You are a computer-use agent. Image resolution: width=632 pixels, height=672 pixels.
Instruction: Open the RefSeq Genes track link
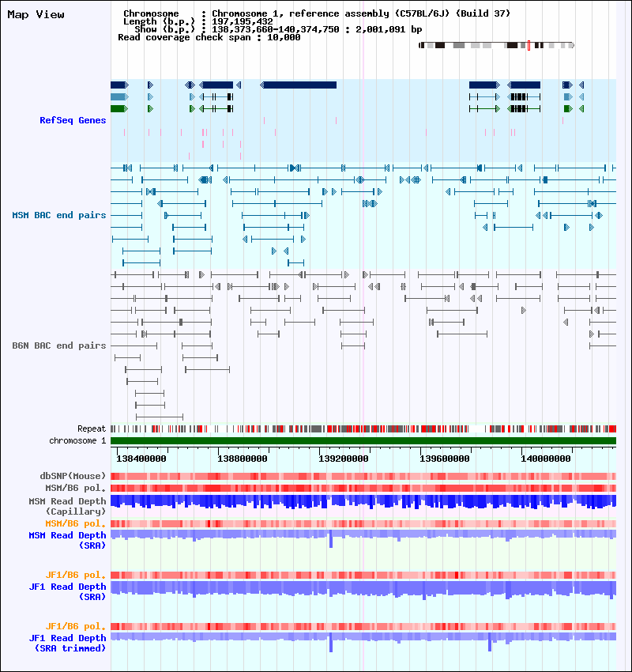coord(73,120)
